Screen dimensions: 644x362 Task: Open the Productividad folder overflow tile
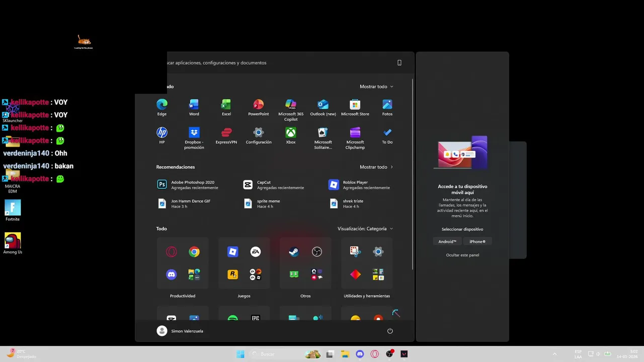(x=194, y=275)
